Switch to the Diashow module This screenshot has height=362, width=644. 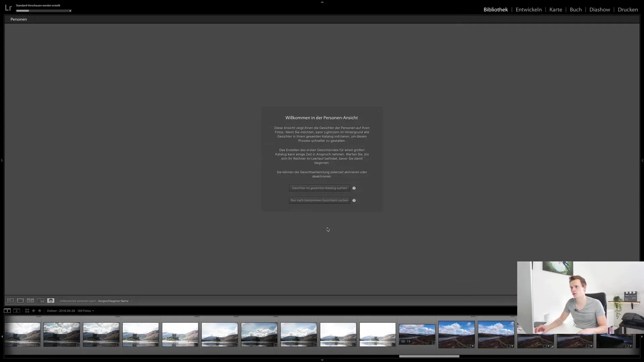click(599, 9)
